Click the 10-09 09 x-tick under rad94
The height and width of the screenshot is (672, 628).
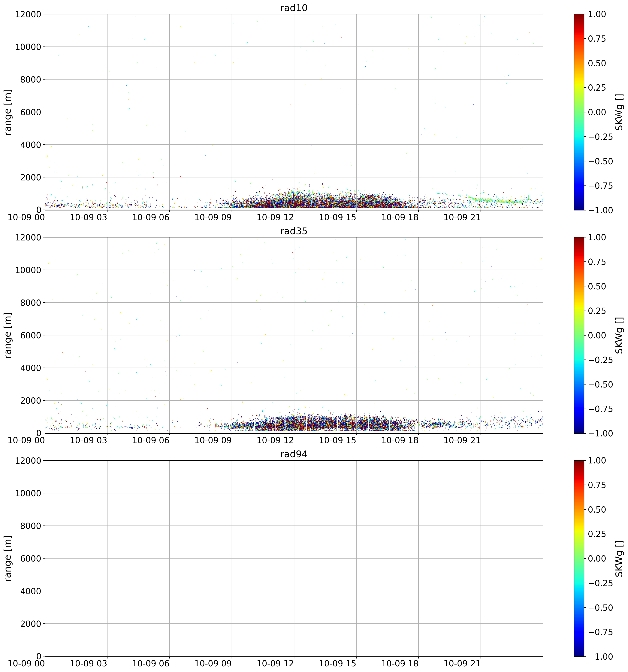point(213,664)
